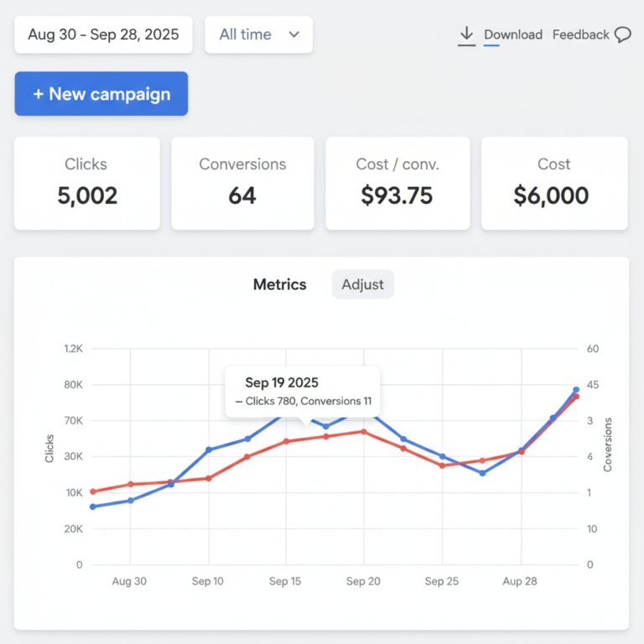Select the Cost / conv. metric card
Image resolution: width=644 pixels, height=644 pixels.
tap(397, 183)
